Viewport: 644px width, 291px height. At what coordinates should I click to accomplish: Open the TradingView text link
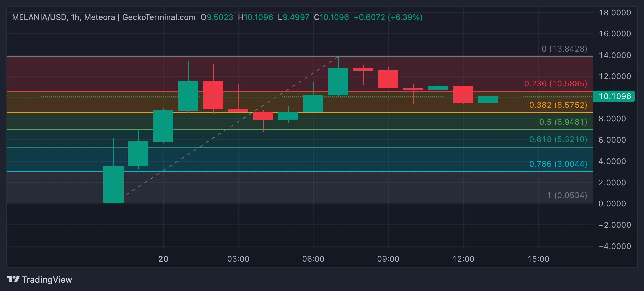click(x=47, y=280)
